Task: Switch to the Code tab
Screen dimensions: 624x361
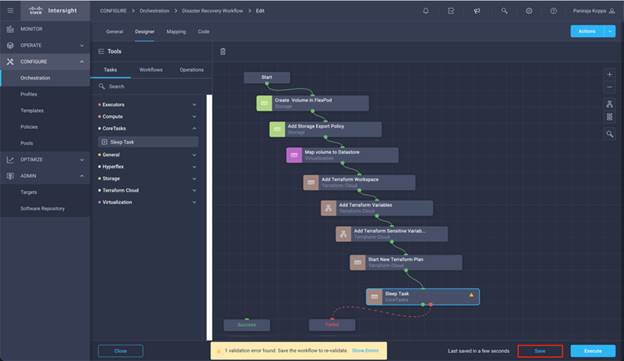Action: click(204, 31)
